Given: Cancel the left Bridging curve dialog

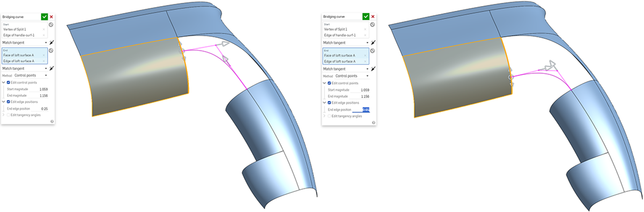Looking at the screenshot, I should (x=52, y=17).
